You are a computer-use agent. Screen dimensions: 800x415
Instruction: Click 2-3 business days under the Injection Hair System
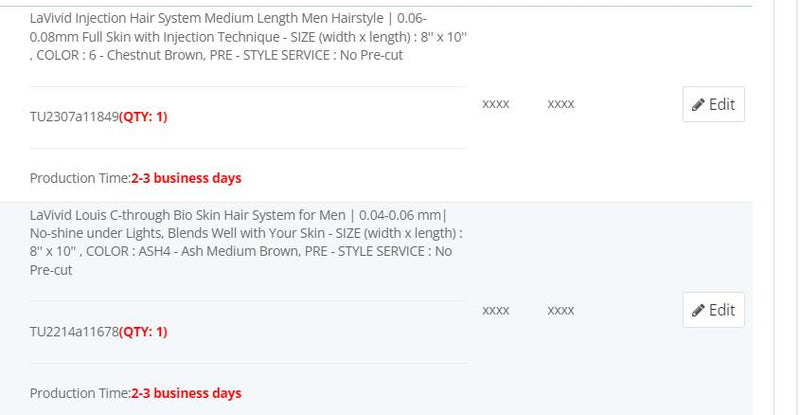186,178
